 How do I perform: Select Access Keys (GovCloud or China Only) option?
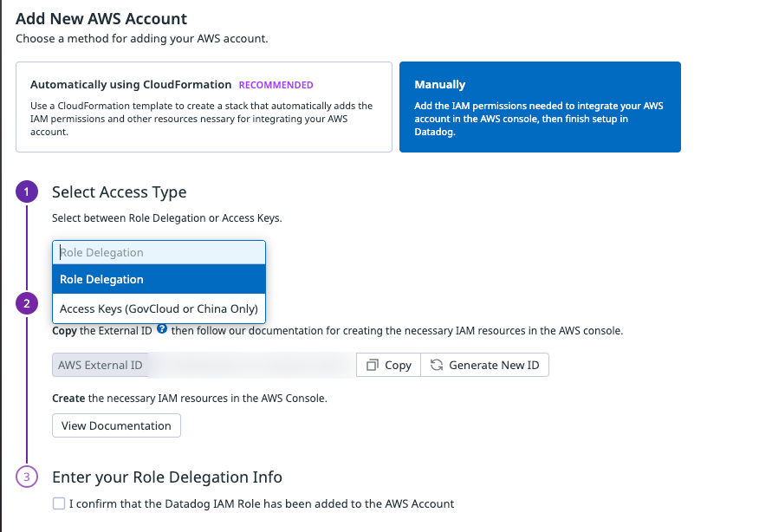point(159,308)
